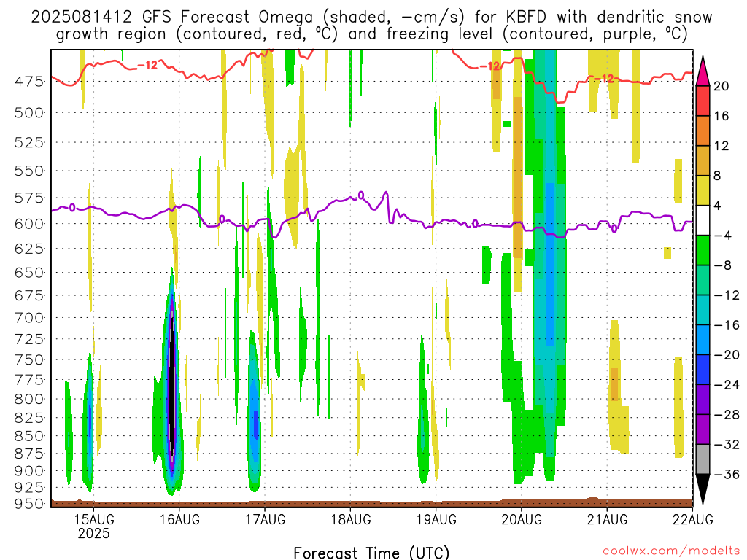Click the 18AUG time axis label
The height and width of the screenshot is (560, 747).
[x=351, y=519]
